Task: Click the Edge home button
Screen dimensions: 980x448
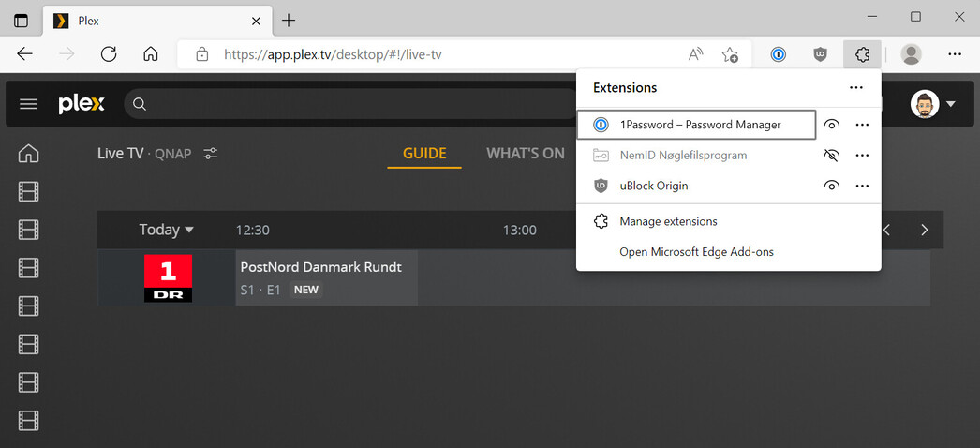Action: pos(151,54)
